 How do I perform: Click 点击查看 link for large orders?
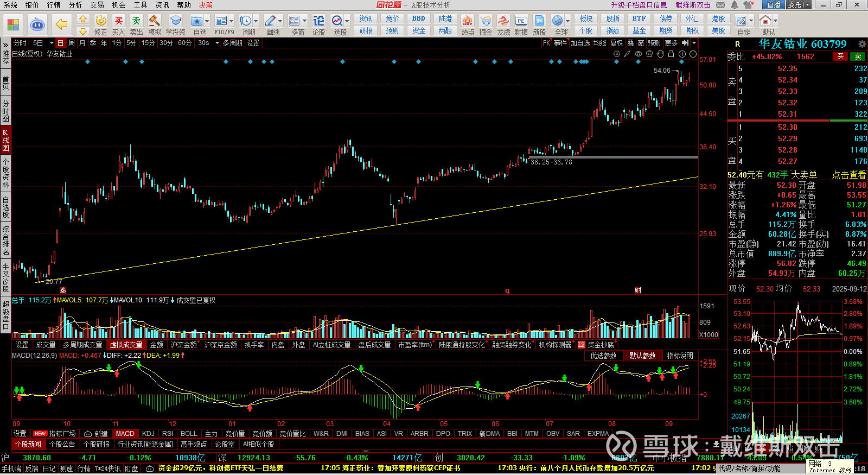849,175
